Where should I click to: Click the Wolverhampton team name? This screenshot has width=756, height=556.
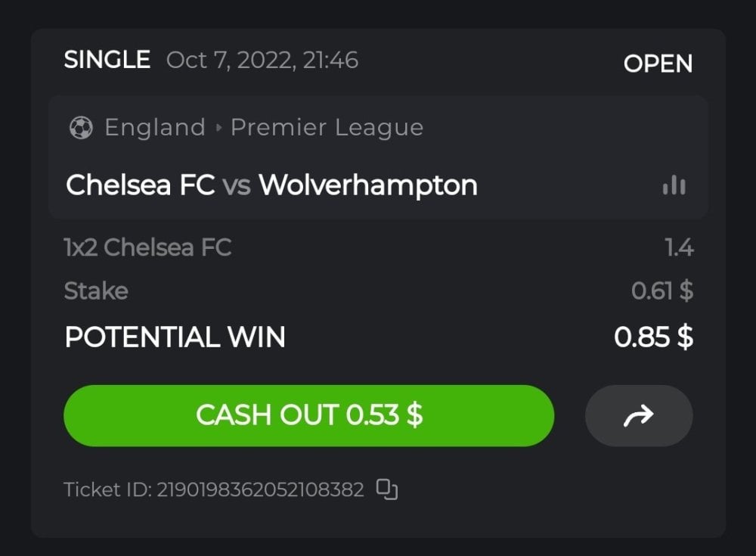point(368,185)
